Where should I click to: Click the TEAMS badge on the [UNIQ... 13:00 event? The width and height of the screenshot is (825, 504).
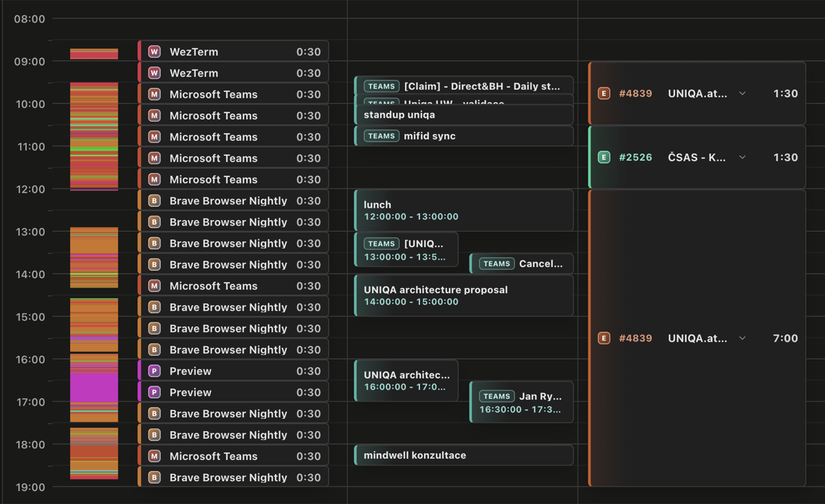pyautogui.click(x=382, y=244)
